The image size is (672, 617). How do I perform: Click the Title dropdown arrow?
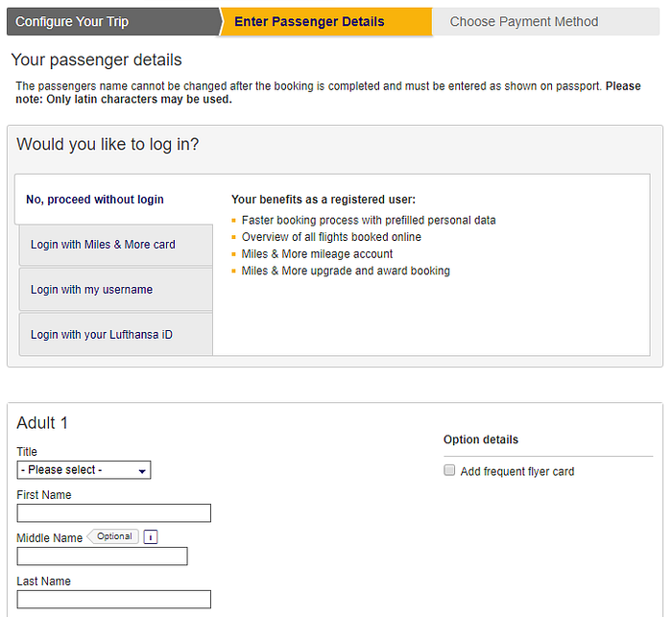142,471
